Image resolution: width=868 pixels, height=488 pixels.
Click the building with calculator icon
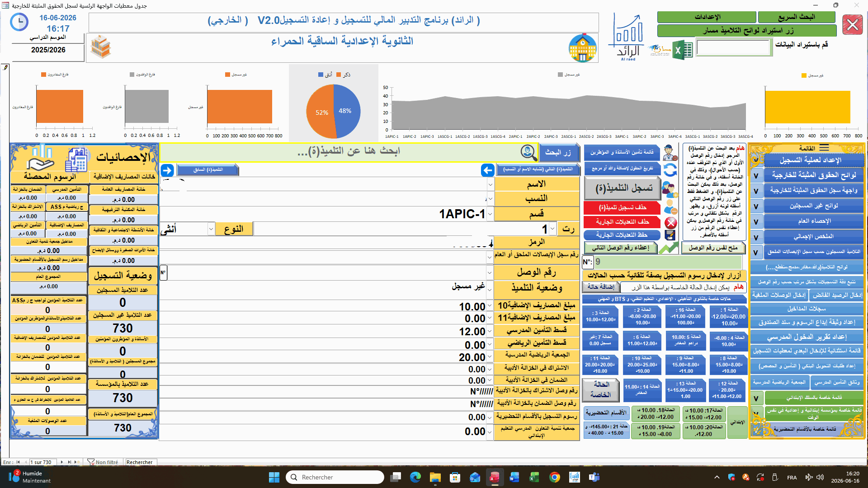point(77,159)
